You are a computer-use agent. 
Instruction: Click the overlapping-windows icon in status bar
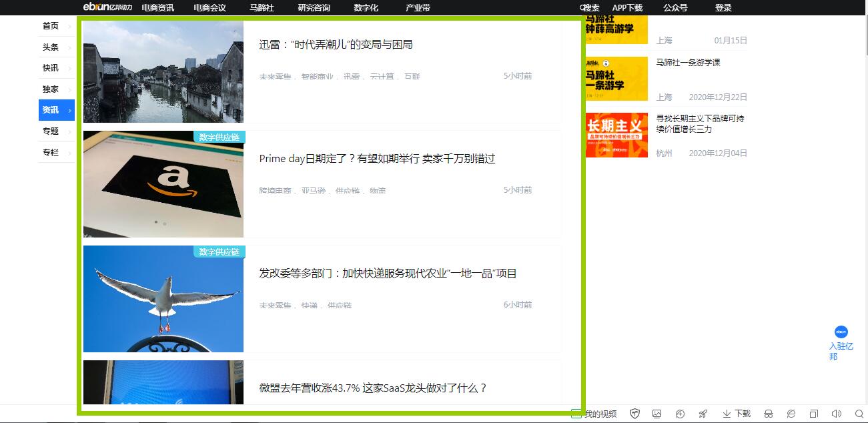pyautogui.click(x=813, y=414)
